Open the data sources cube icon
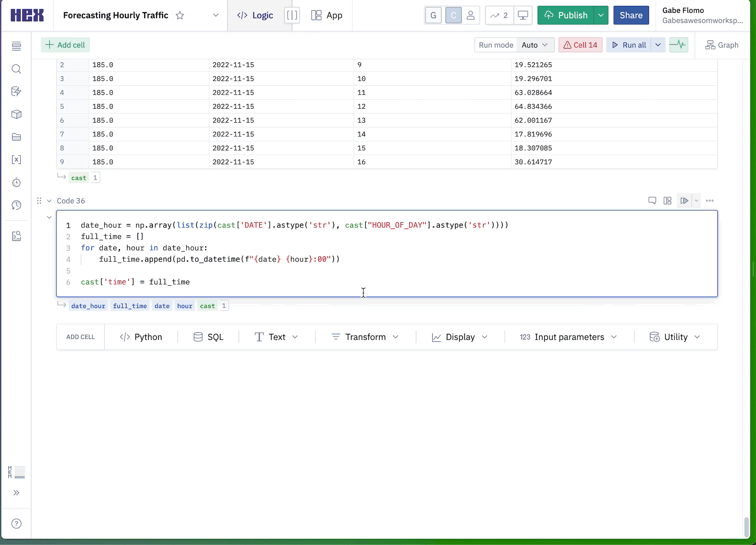 (x=16, y=114)
